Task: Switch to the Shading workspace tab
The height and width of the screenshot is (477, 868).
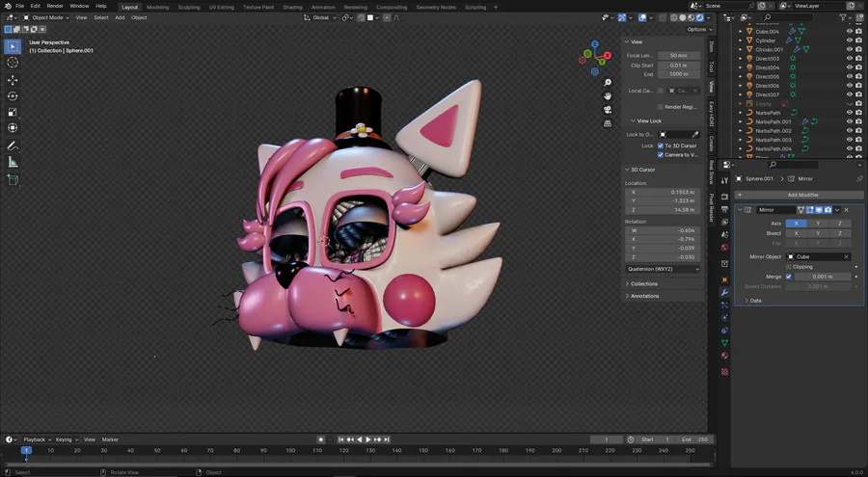Action: click(x=292, y=7)
